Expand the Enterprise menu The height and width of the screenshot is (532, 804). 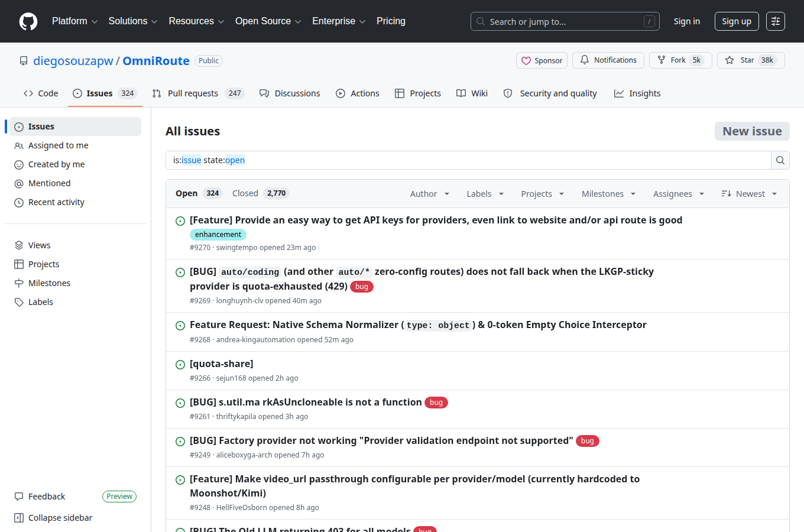pos(339,21)
